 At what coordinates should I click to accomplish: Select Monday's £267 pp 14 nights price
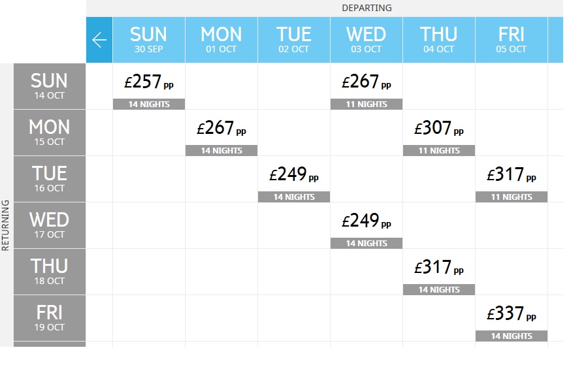[221, 133]
